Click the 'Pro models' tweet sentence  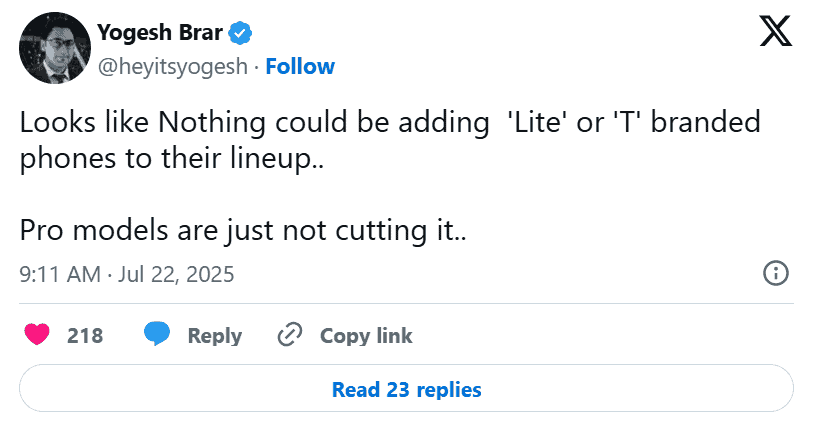[x=244, y=230]
